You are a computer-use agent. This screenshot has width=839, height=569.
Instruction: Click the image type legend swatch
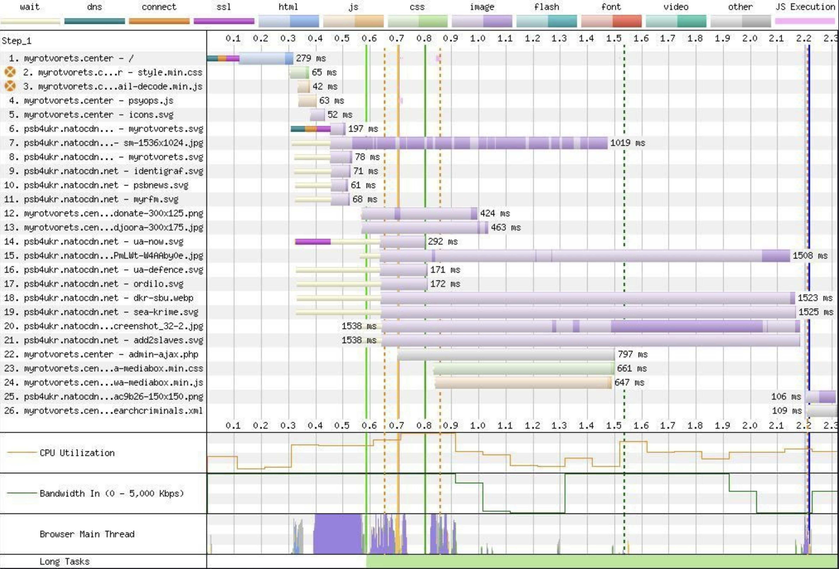pyautogui.click(x=482, y=21)
